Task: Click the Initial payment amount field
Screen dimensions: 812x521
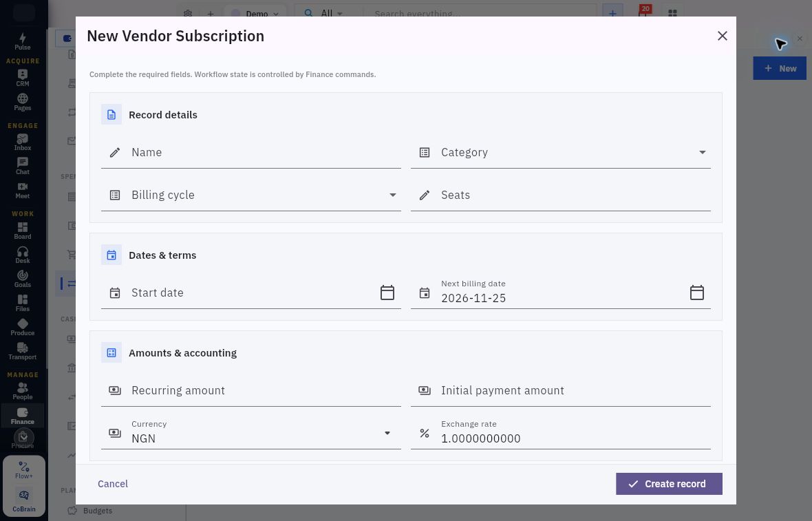Action: point(561,390)
